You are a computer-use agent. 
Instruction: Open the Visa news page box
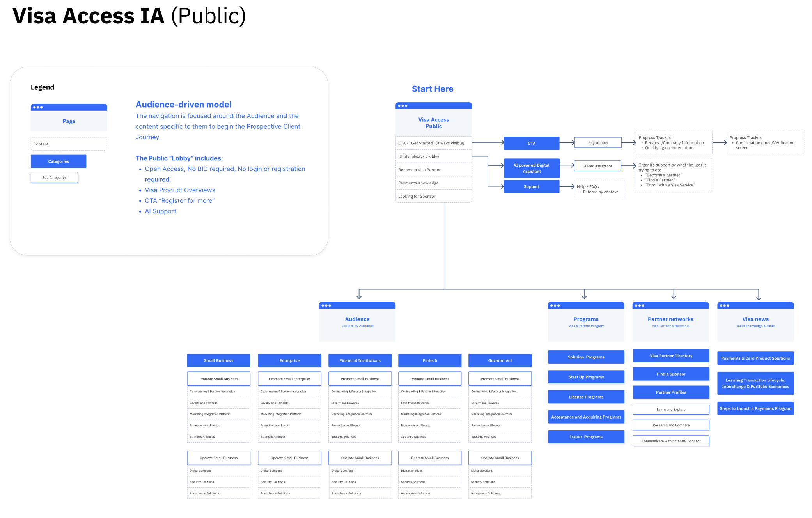point(755,322)
